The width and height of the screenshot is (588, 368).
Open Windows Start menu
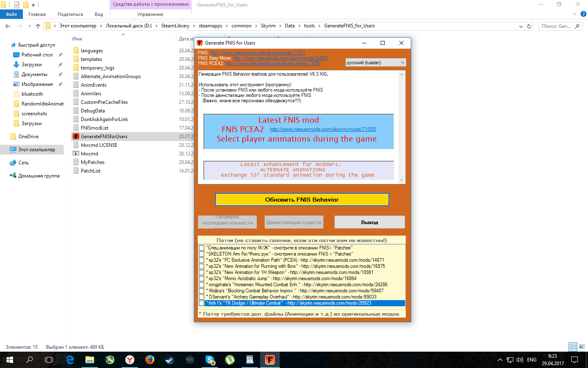pos(10,360)
